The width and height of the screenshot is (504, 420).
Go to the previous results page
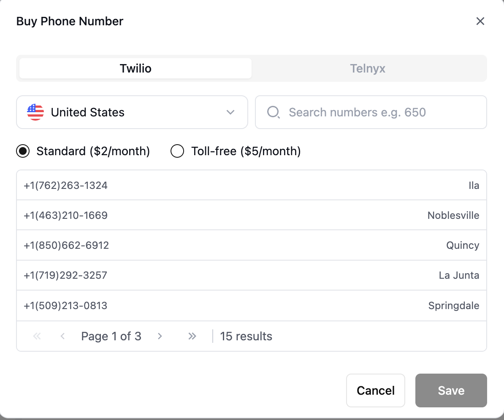click(62, 336)
